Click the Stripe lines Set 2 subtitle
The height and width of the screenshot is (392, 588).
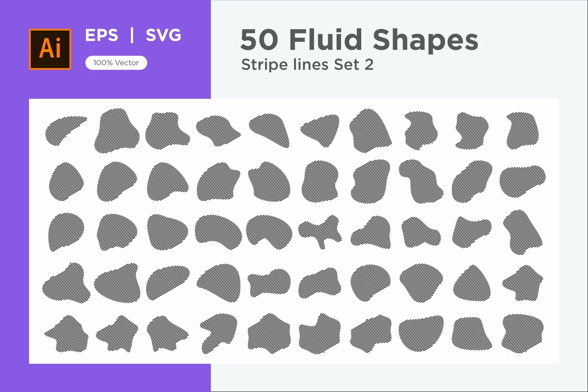(x=307, y=64)
